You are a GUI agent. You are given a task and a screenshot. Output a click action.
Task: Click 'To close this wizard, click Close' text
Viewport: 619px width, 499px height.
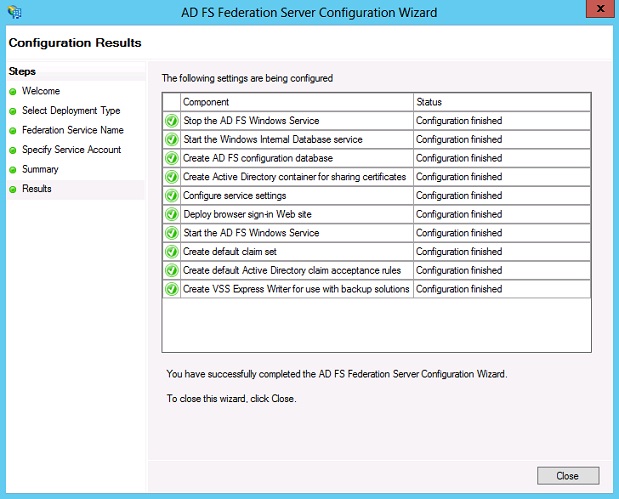(x=231, y=398)
